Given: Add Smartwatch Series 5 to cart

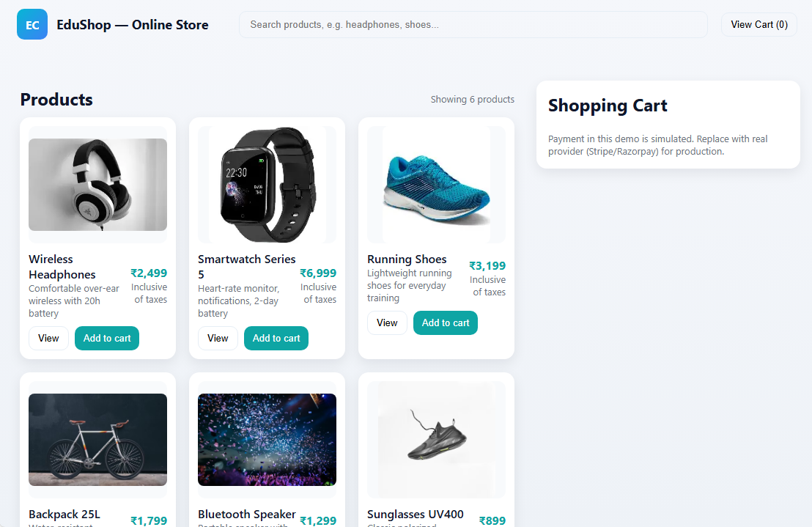Looking at the screenshot, I should pyautogui.click(x=276, y=338).
